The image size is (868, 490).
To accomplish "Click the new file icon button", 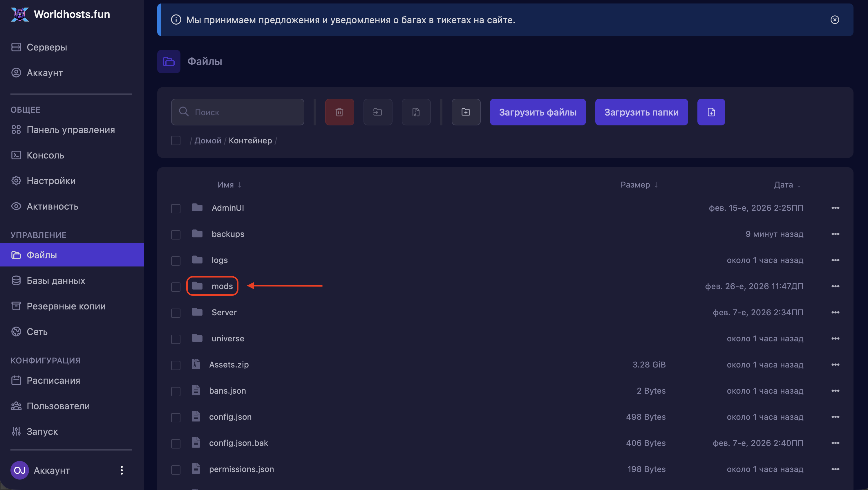I will (711, 112).
